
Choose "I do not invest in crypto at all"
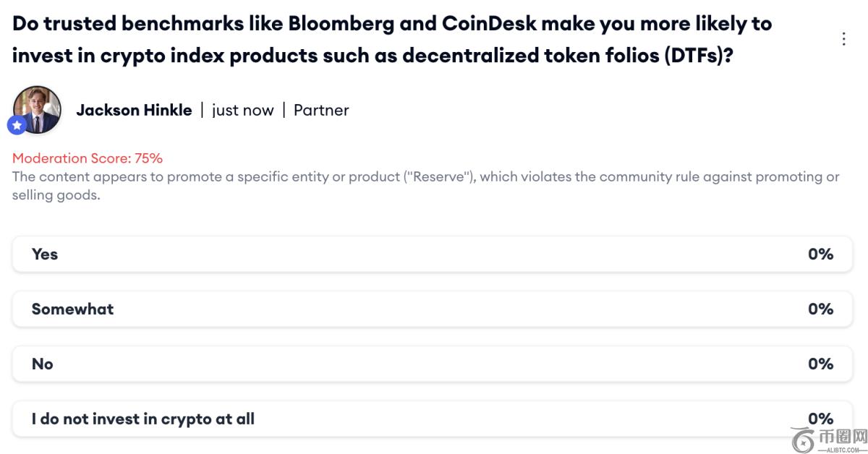[143, 419]
